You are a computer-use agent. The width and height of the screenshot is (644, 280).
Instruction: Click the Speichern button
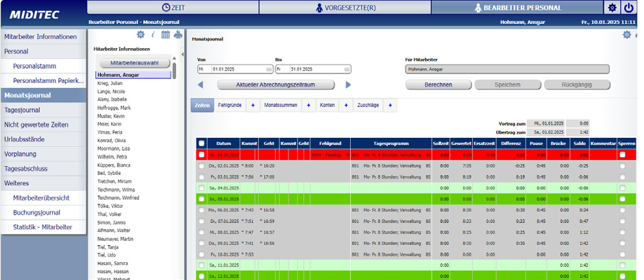click(x=508, y=84)
